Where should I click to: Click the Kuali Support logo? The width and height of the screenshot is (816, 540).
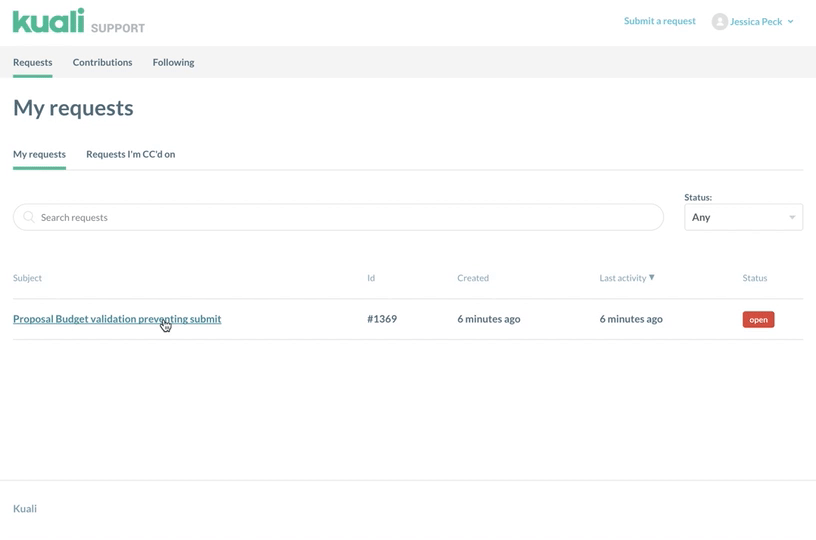click(x=79, y=21)
